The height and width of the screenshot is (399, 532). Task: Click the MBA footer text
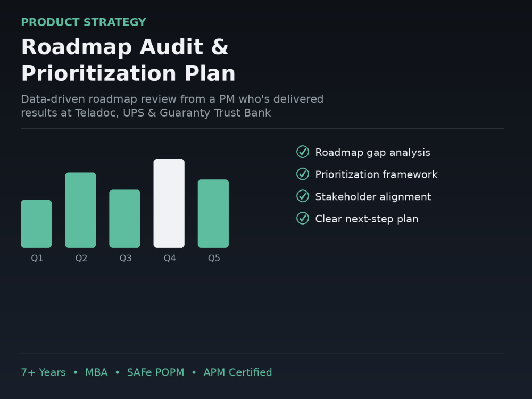(96, 372)
